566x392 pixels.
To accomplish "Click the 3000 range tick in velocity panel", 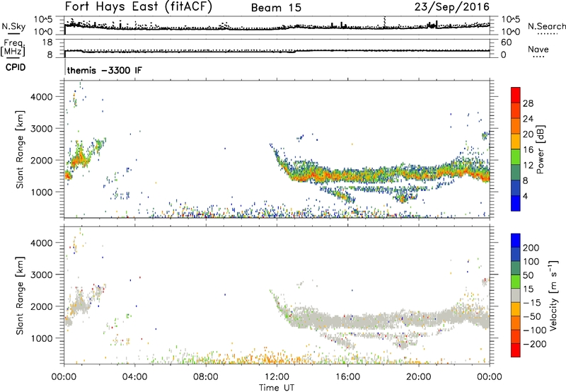I will pyautogui.click(x=41, y=275).
